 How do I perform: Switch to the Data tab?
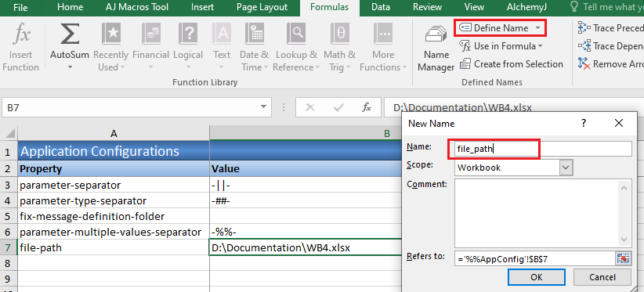pos(381,7)
